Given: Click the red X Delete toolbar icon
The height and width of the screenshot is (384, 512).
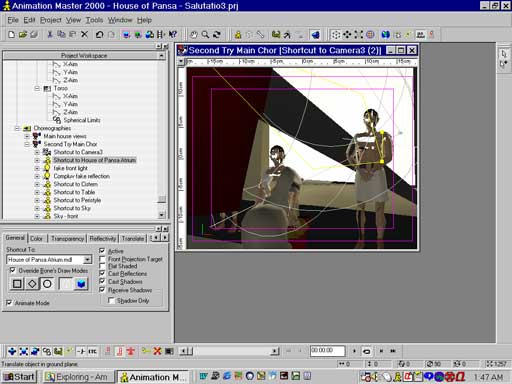Looking at the screenshot, I should click(85, 34).
